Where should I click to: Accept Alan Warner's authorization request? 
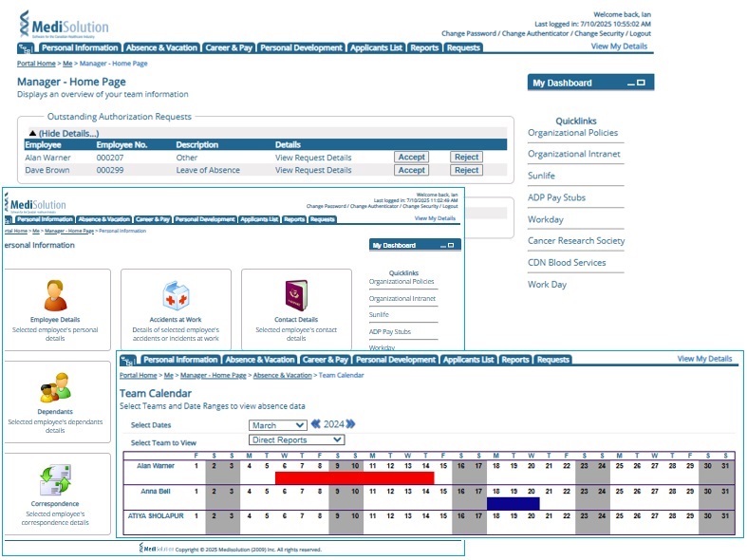coord(411,158)
